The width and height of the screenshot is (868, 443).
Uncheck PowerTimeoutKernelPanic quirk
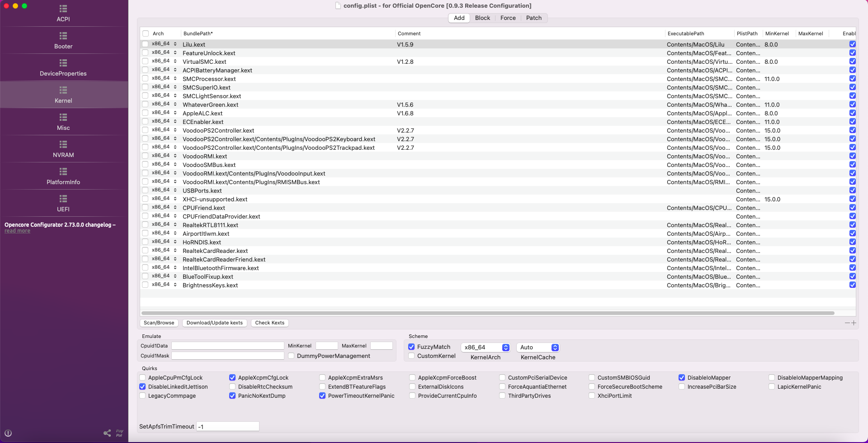(322, 395)
